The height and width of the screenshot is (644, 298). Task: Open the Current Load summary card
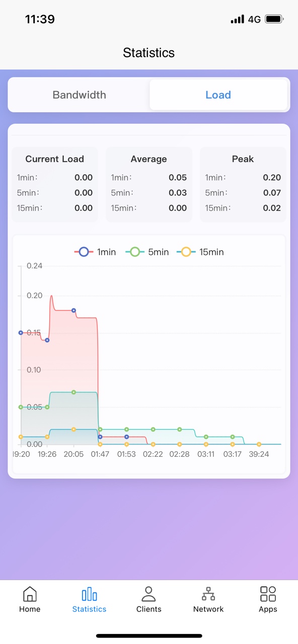tap(54, 183)
